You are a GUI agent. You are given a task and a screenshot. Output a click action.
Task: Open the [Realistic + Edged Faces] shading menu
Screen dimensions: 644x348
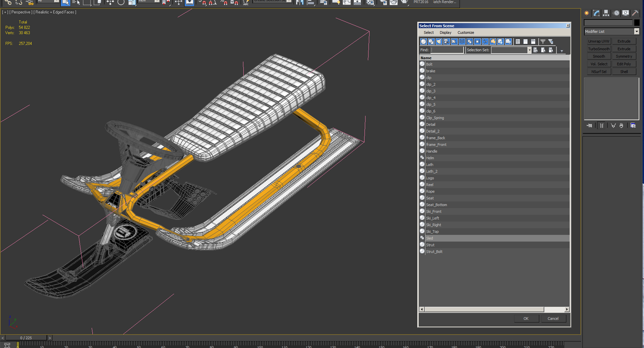tap(55, 12)
